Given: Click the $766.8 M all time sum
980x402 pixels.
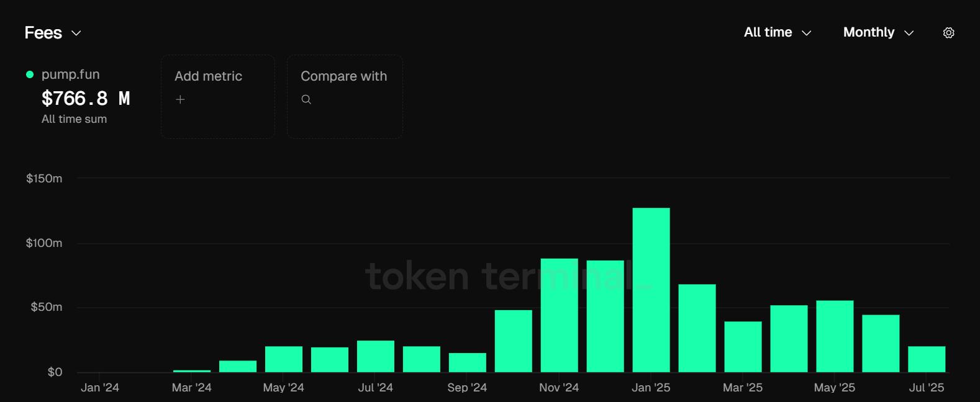Looking at the screenshot, I should click(x=86, y=97).
